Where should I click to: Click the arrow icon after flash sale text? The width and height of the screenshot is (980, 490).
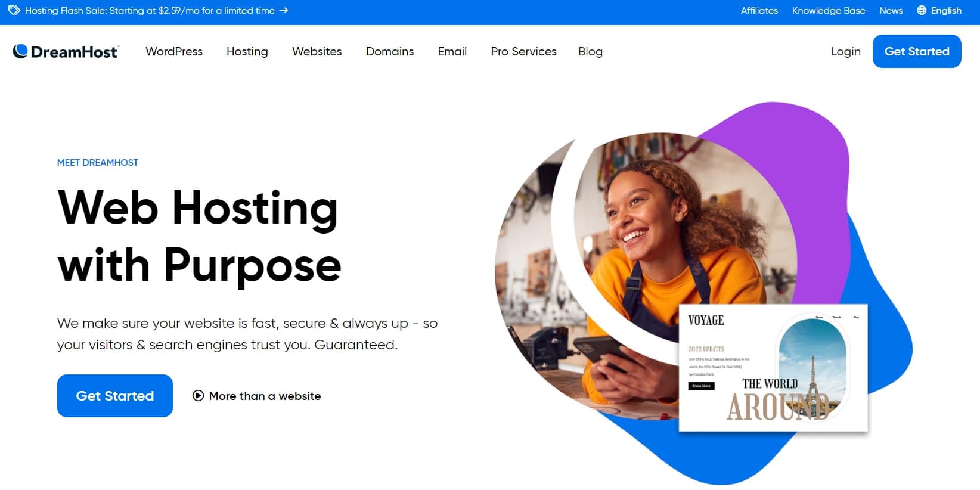point(284,10)
